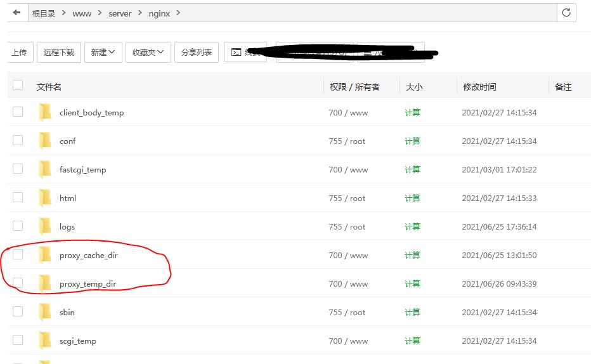Viewport: 591px width, 364px height.
Task: Calculate size of proxy_cache_dir via 计算
Action: [412, 255]
